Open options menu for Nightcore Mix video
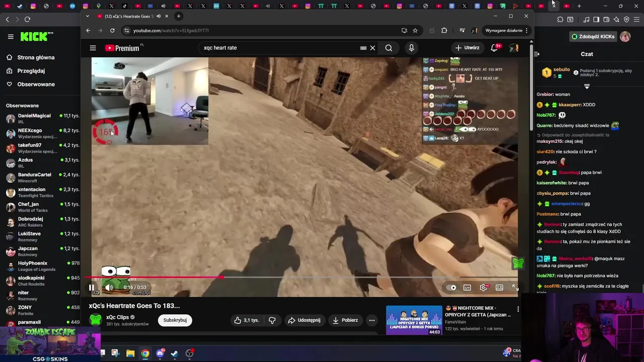Viewport: 644px width, 362px height. tap(518, 309)
